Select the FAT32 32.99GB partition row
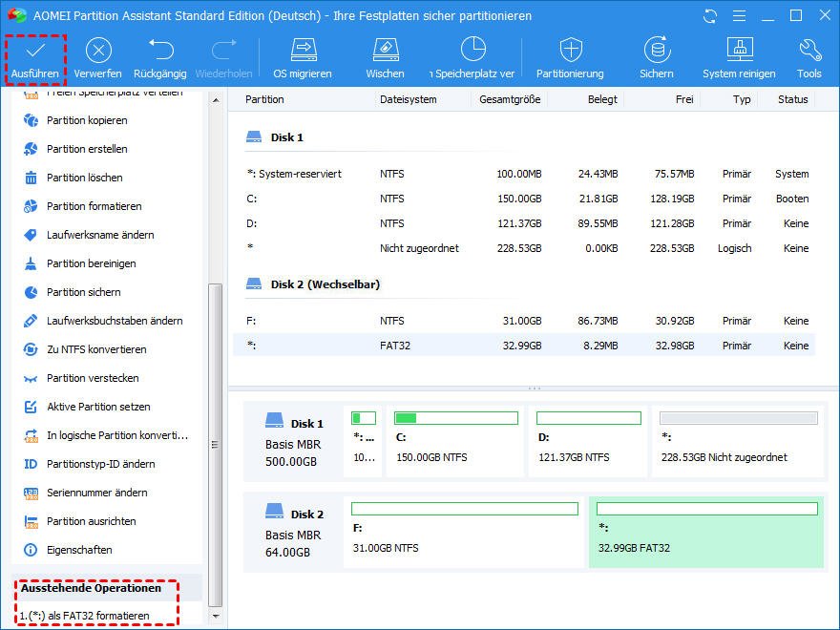Viewport: 840px width, 630px height. click(524, 346)
